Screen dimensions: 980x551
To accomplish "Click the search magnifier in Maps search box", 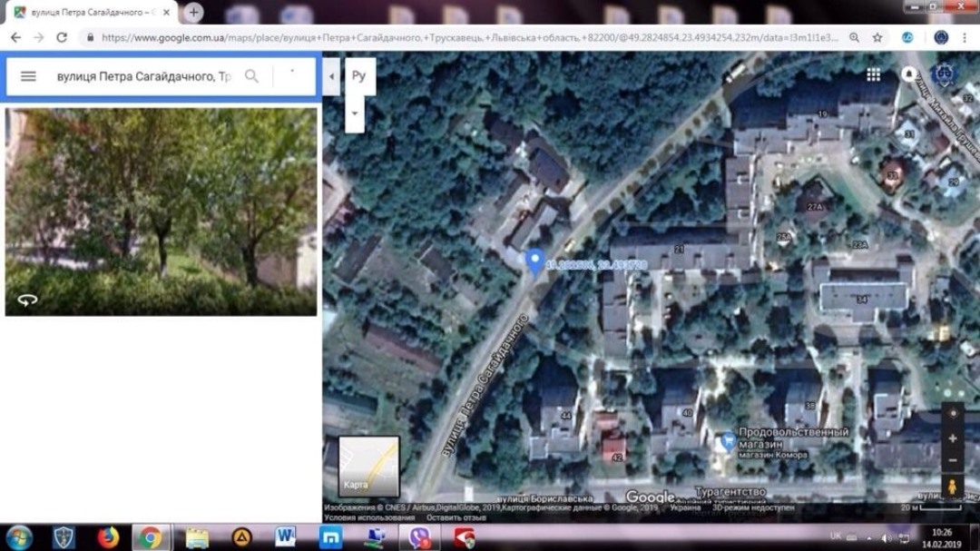I will click(252, 76).
